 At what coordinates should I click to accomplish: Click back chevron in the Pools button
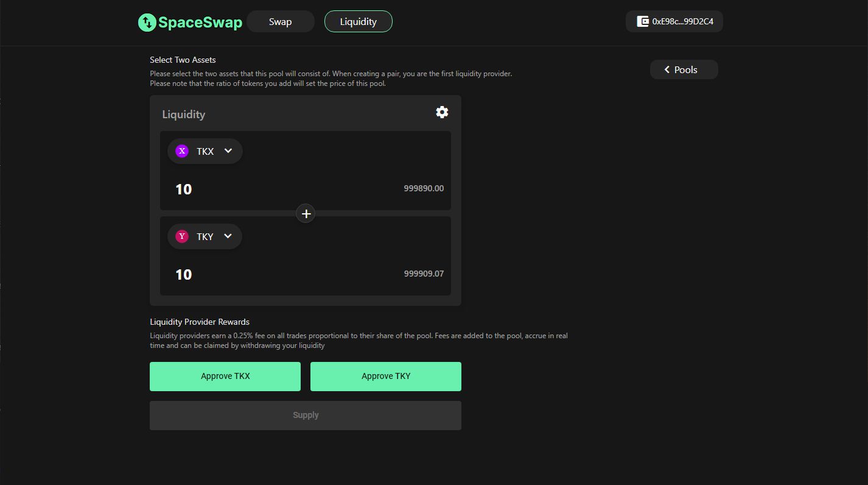pos(667,69)
